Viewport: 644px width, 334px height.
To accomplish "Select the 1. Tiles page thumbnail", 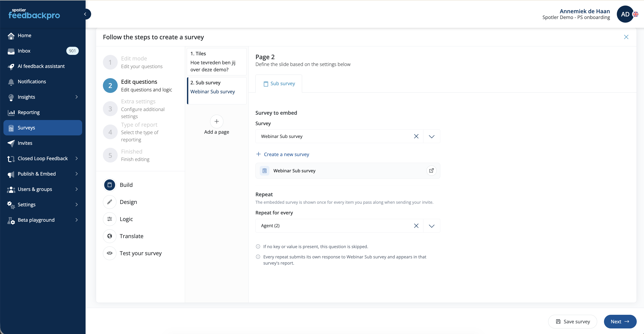I will (217, 62).
